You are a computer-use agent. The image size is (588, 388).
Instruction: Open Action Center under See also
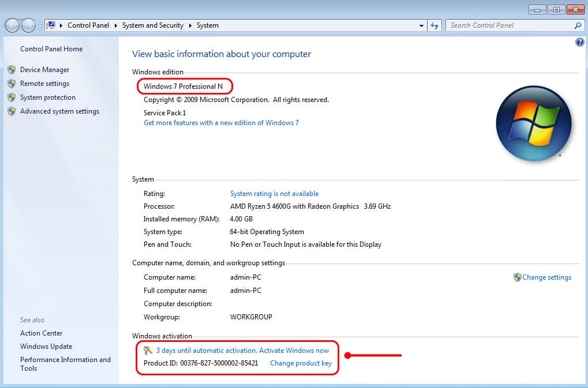pos(41,333)
